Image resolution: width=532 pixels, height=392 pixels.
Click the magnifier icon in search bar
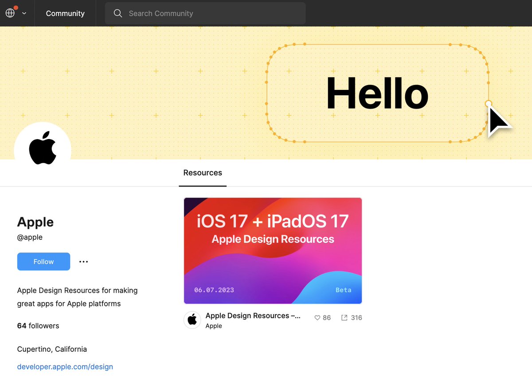[118, 13]
